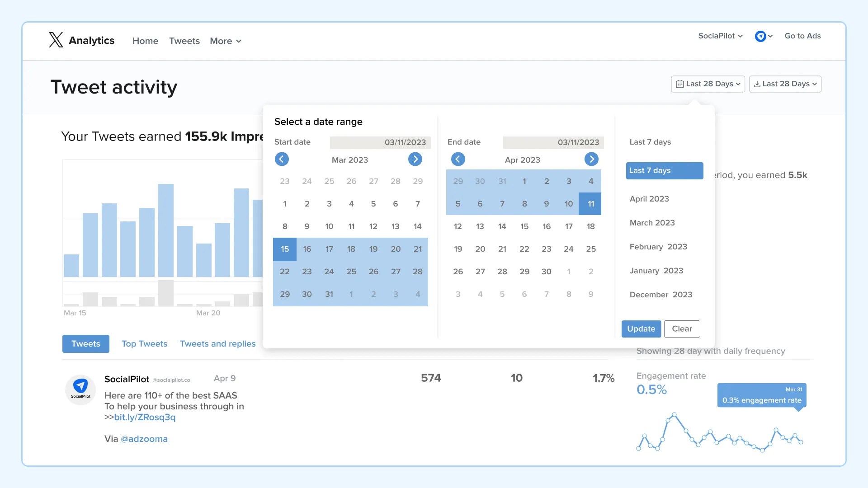Screen dimensions: 868x488
Task: Open the calendar Last 28 Days picker
Action: pyautogui.click(x=708, y=84)
